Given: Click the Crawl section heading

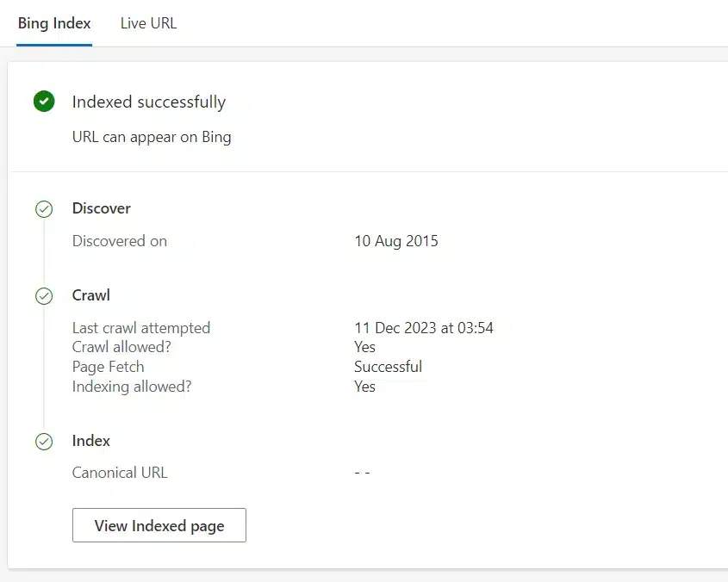Looking at the screenshot, I should (x=91, y=295).
